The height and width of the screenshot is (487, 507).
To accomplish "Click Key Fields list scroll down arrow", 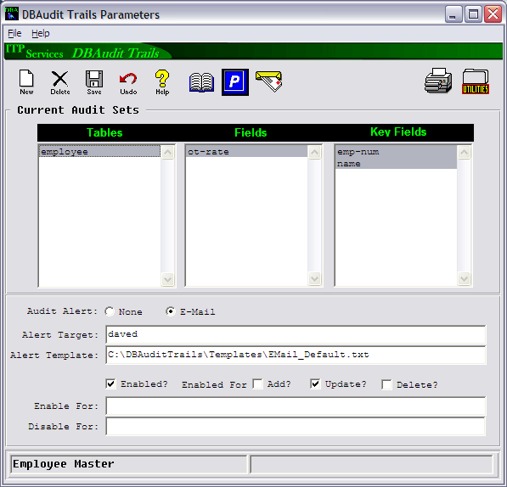I will tap(464, 279).
